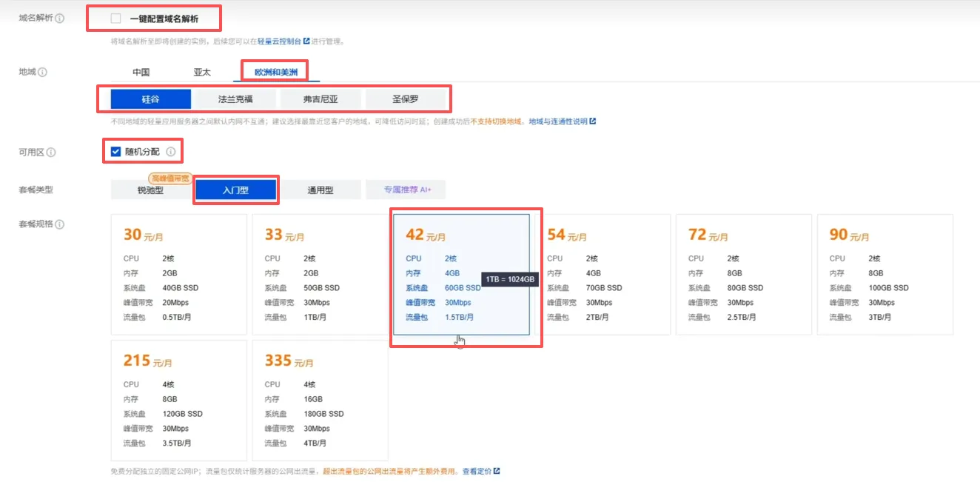The width and height of the screenshot is (980, 482).
Task: Choose 通用型 package type
Action: point(320,190)
